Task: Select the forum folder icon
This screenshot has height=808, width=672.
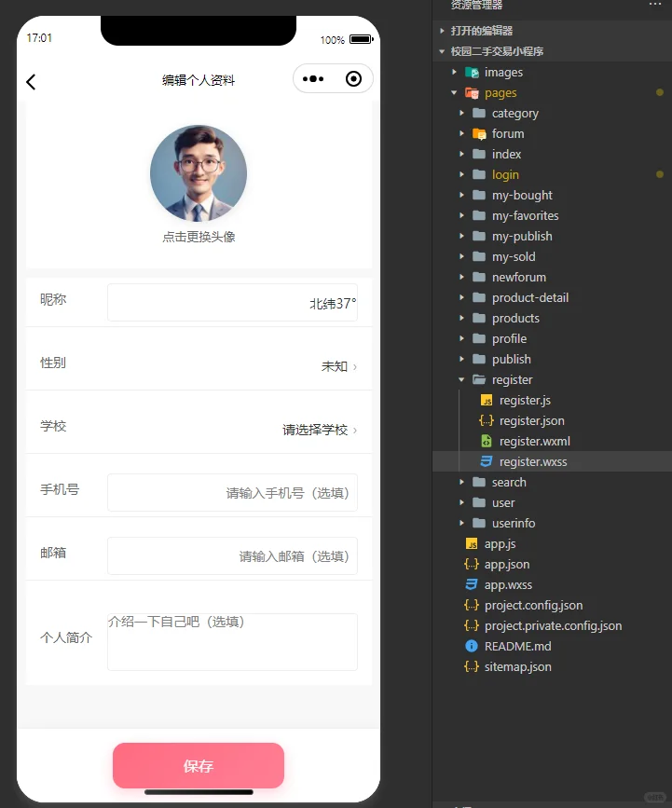Action: tap(479, 134)
